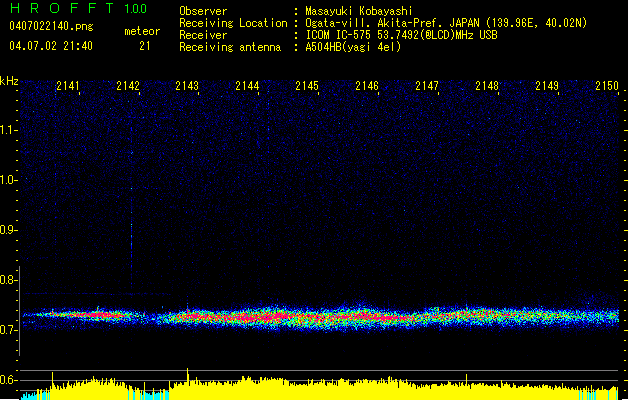Click the kHz axis unit label
This screenshot has width=629, height=400.
10,80
